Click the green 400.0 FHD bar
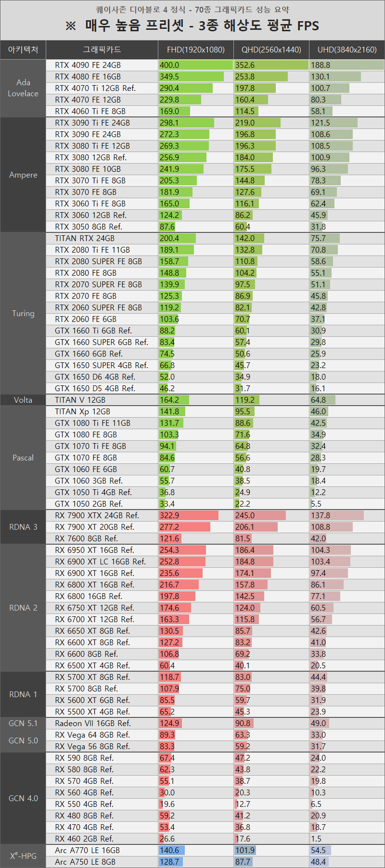Image resolution: width=385 pixels, height=868 pixels. pos(196,65)
